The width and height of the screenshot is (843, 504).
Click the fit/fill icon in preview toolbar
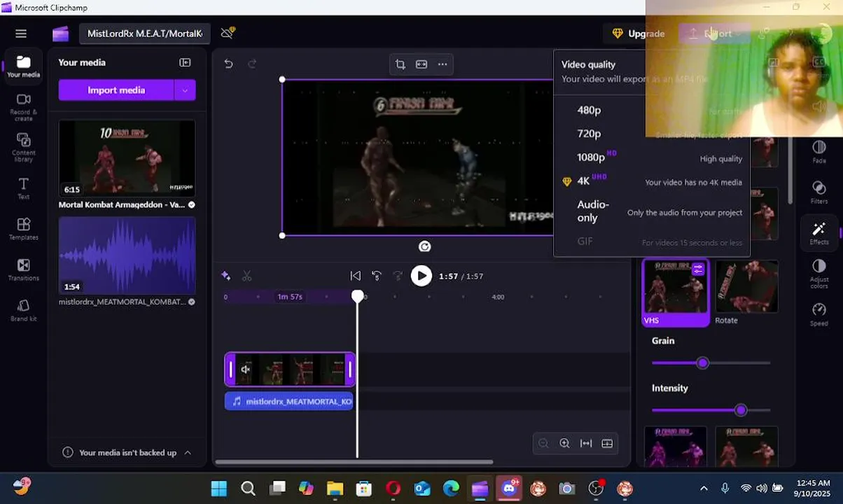(421, 64)
